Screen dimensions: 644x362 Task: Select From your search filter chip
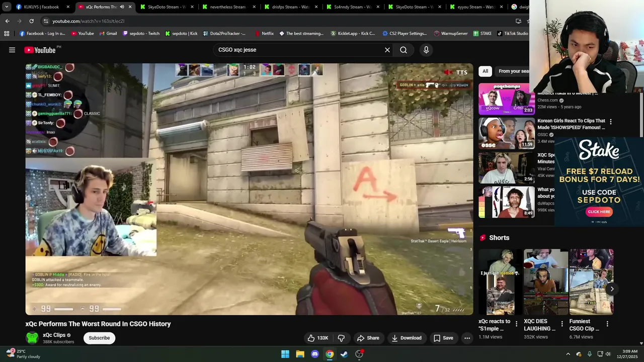[x=513, y=71]
